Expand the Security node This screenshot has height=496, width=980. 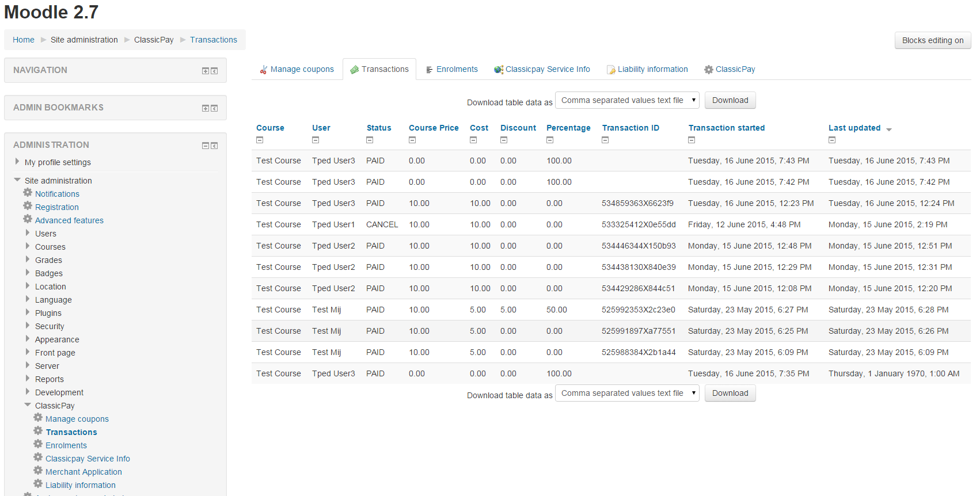28,326
